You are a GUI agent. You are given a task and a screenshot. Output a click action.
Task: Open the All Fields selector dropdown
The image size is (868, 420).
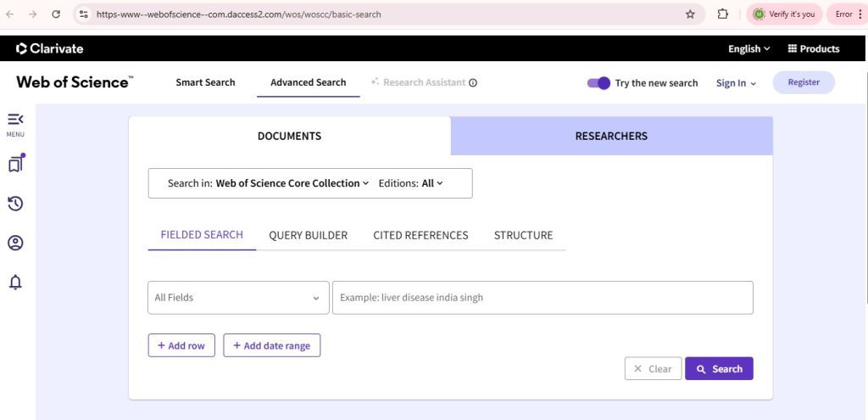(x=238, y=298)
